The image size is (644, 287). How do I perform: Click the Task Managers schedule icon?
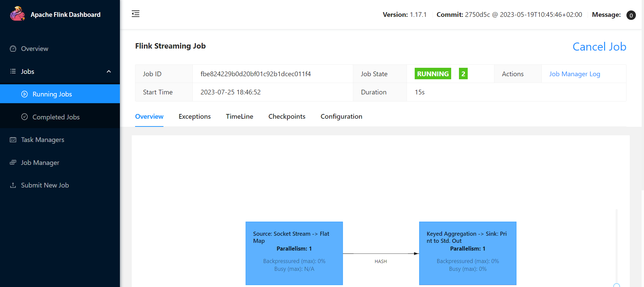(13, 140)
